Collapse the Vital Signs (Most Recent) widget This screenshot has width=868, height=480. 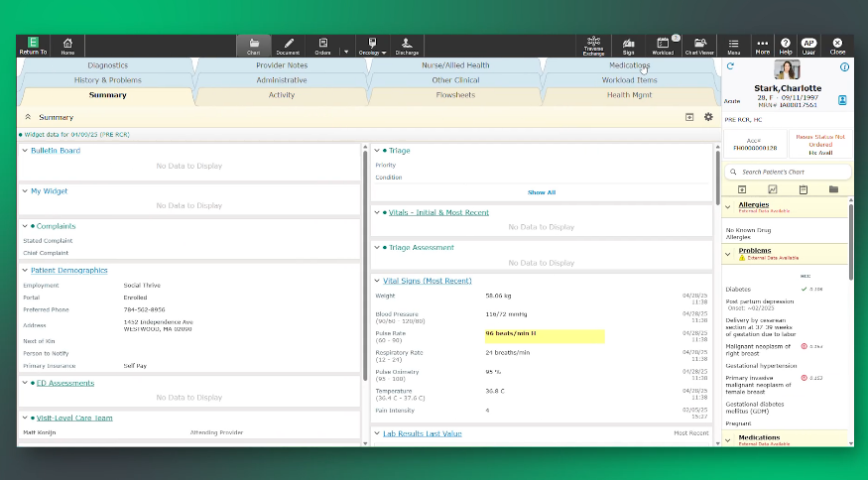(x=377, y=281)
